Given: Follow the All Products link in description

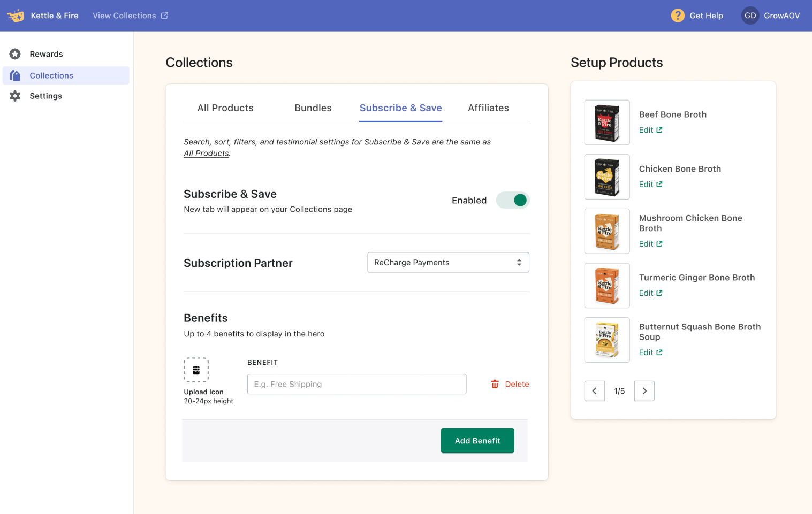Looking at the screenshot, I should coord(206,154).
